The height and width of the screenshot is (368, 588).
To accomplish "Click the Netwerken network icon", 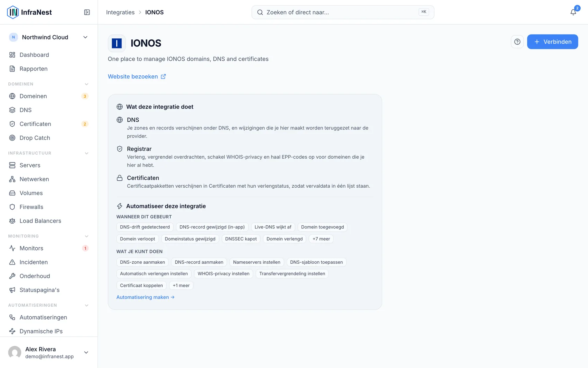I will point(12,179).
